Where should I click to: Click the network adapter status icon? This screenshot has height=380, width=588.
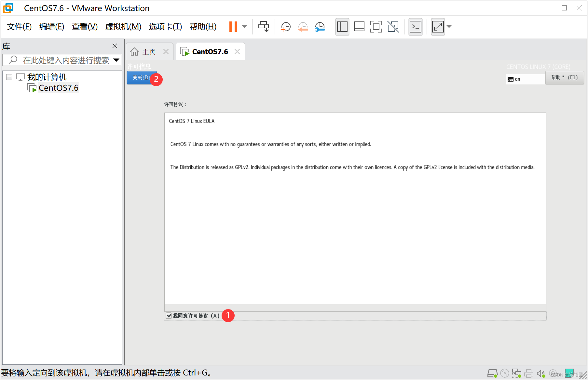tap(517, 373)
